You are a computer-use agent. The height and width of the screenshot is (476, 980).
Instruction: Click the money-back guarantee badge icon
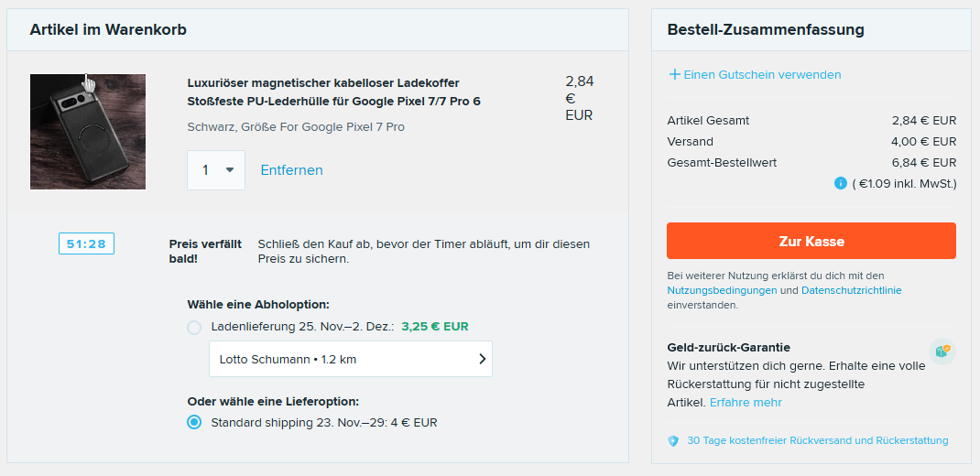[941, 352]
